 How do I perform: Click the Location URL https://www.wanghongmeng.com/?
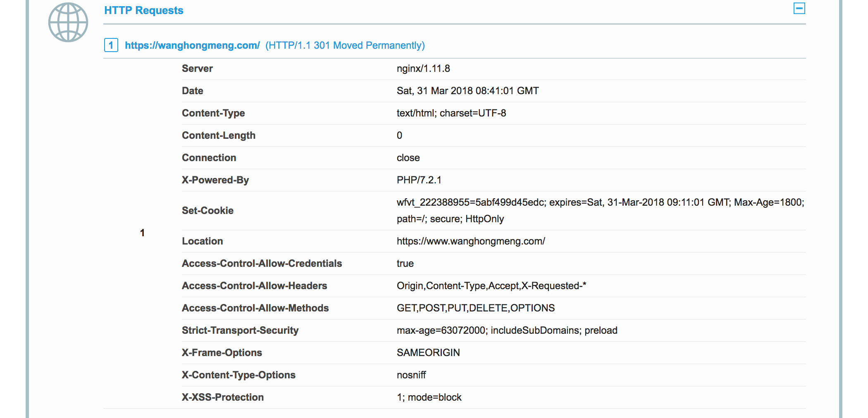coord(470,241)
